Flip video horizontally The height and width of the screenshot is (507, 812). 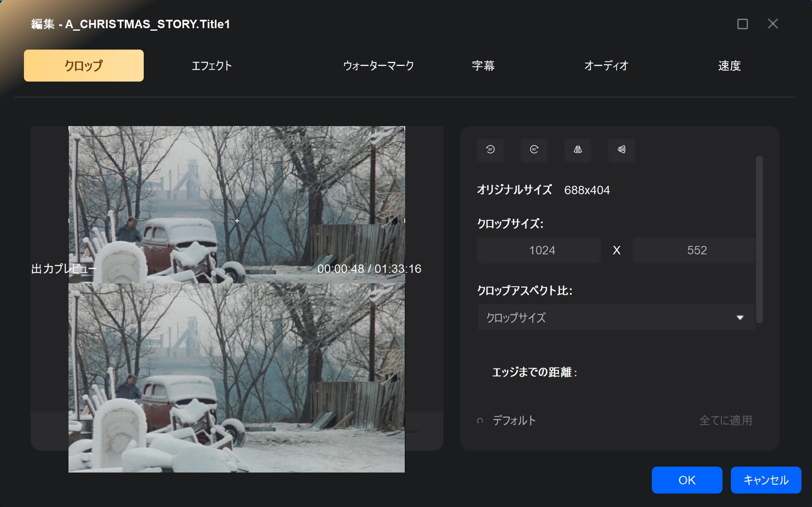pos(577,150)
